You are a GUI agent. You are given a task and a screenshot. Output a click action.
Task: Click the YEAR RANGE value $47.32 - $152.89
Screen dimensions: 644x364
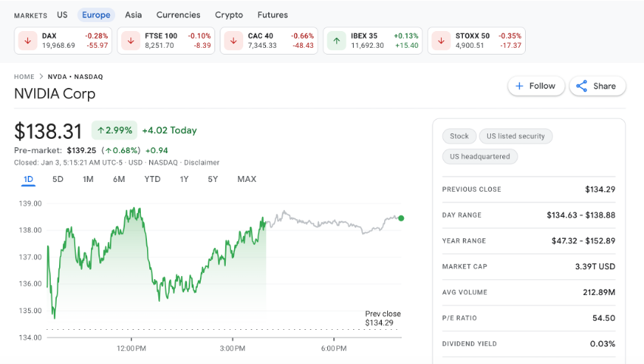click(x=583, y=241)
